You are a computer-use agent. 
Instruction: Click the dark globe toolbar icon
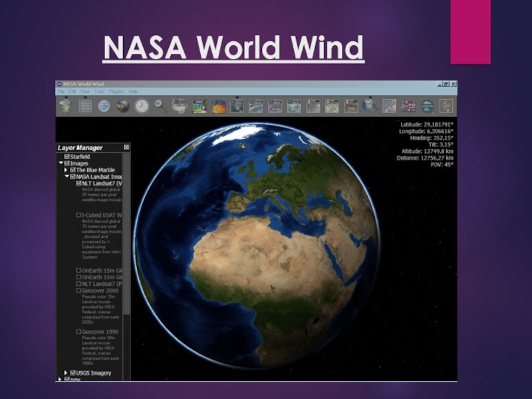coord(123,106)
